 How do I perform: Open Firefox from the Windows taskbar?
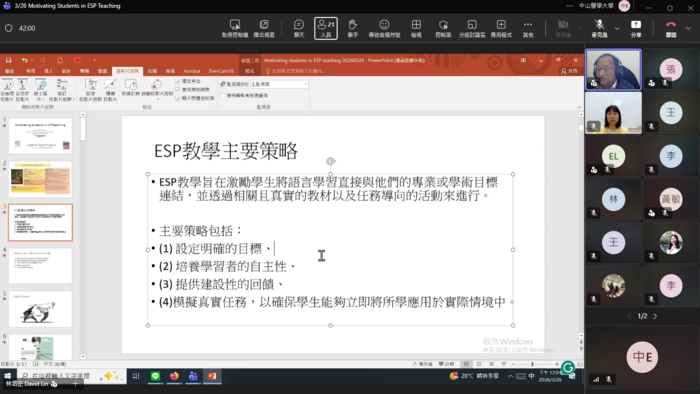click(x=174, y=376)
